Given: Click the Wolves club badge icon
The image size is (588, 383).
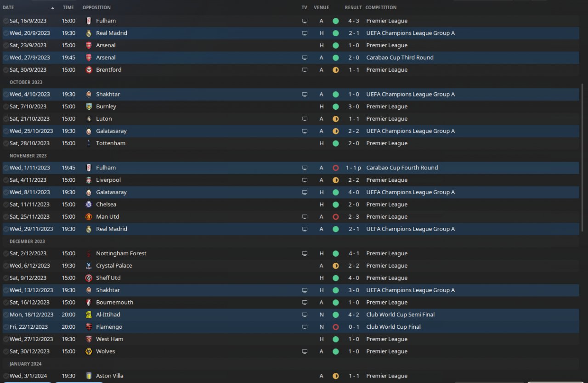Looking at the screenshot, I should pyautogui.click(x=89, y=351).
